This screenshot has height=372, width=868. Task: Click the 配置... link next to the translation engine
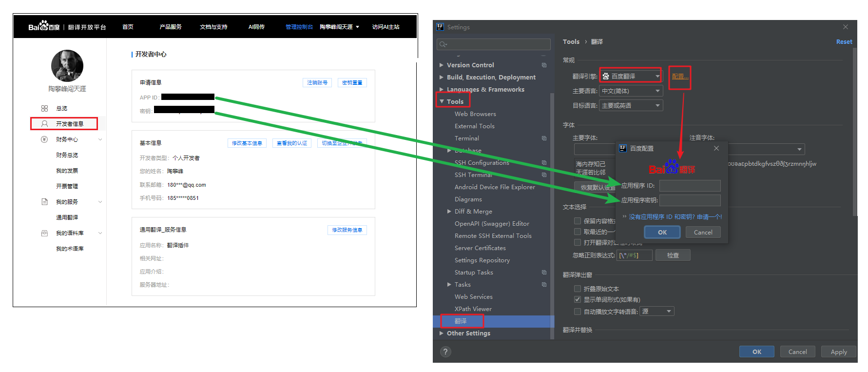[x=680, y=77]
